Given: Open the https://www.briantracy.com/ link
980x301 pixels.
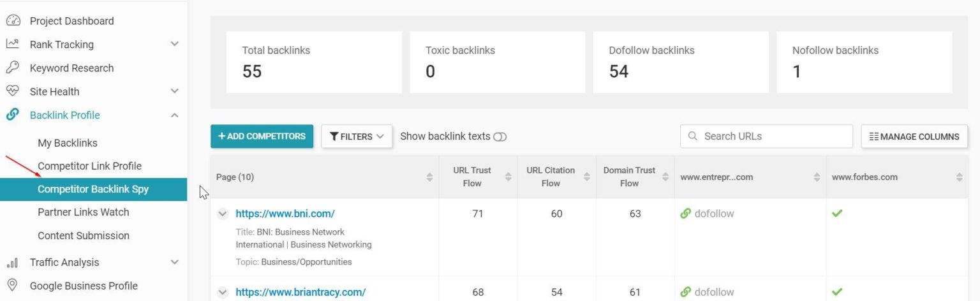Looking at the screenshot, I should pos(301,292).
